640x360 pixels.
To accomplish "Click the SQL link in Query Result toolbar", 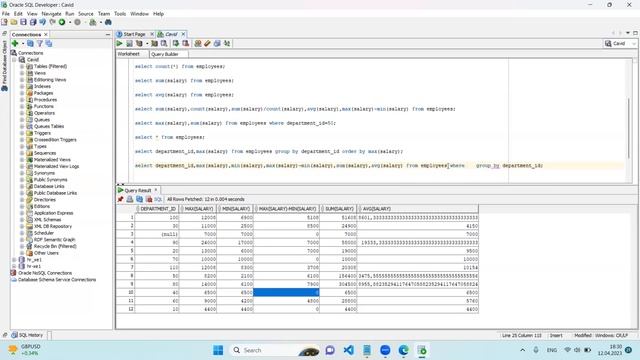I will pos(158,199).
